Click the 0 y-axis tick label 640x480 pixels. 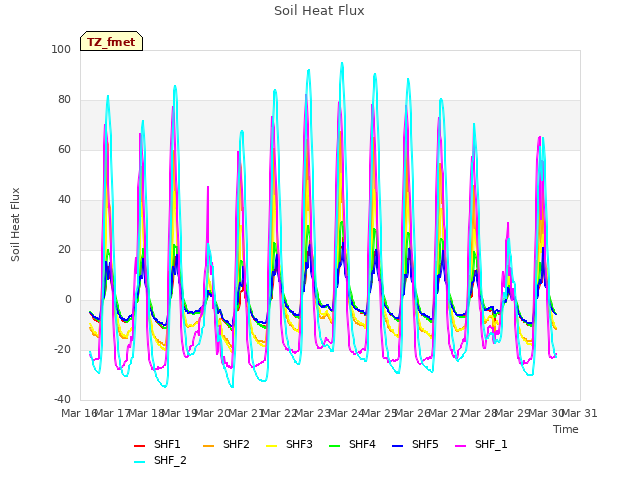coord(68,300)
